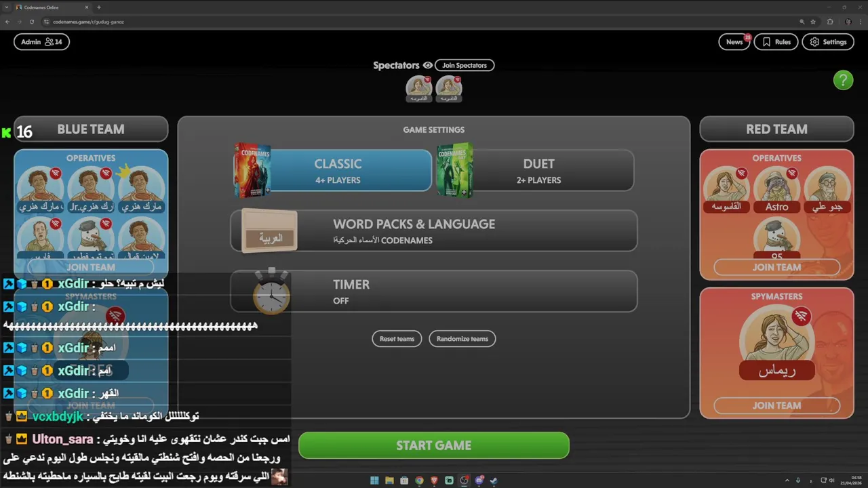Screen dimensions: 868x488
Task: Open Brave browser from taskbar
Action: tap(434, 481)
